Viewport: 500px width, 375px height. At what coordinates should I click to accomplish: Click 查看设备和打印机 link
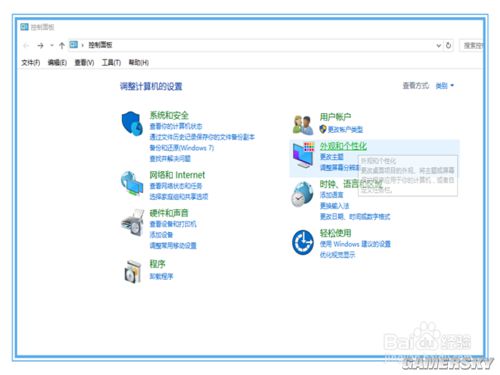coord(173,224)
